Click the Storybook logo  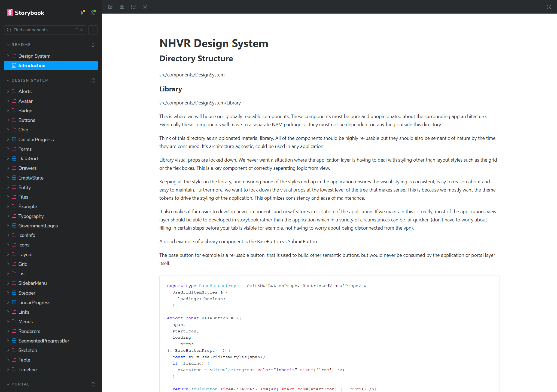pyautogui.click(x=25, y=13)
